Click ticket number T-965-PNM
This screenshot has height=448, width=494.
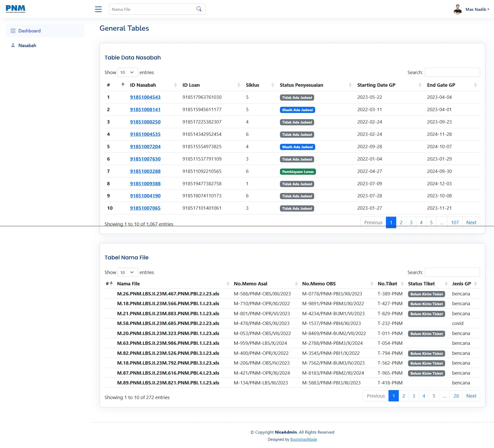(x=390, y=373)
